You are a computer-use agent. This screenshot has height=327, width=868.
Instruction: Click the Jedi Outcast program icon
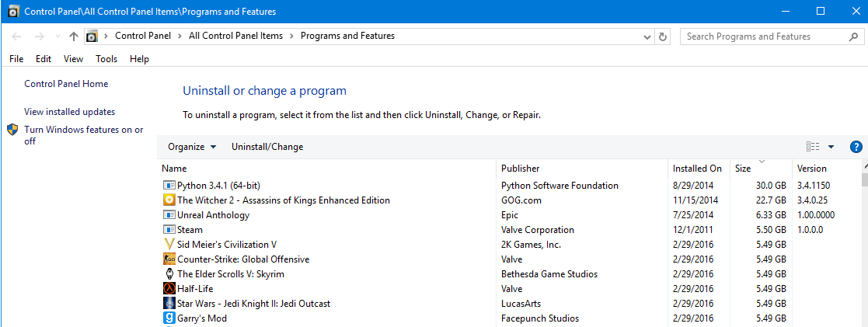click(x=169, y=303)
